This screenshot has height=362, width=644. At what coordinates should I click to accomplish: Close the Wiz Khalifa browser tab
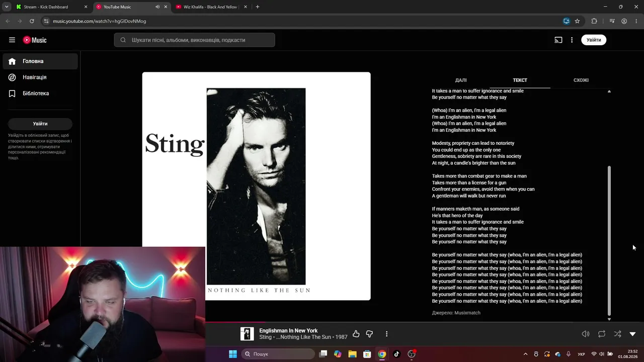pyautogui.click(x=246, y=7)
